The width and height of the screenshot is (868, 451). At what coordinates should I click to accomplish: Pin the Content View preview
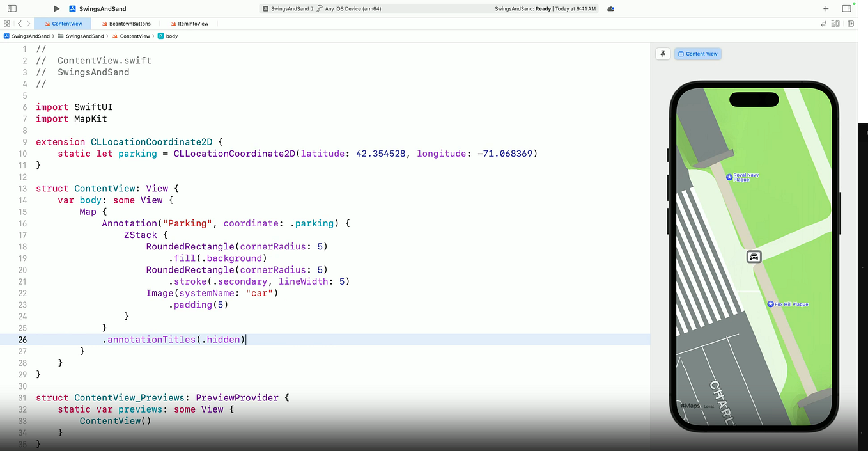coord(663,54)
